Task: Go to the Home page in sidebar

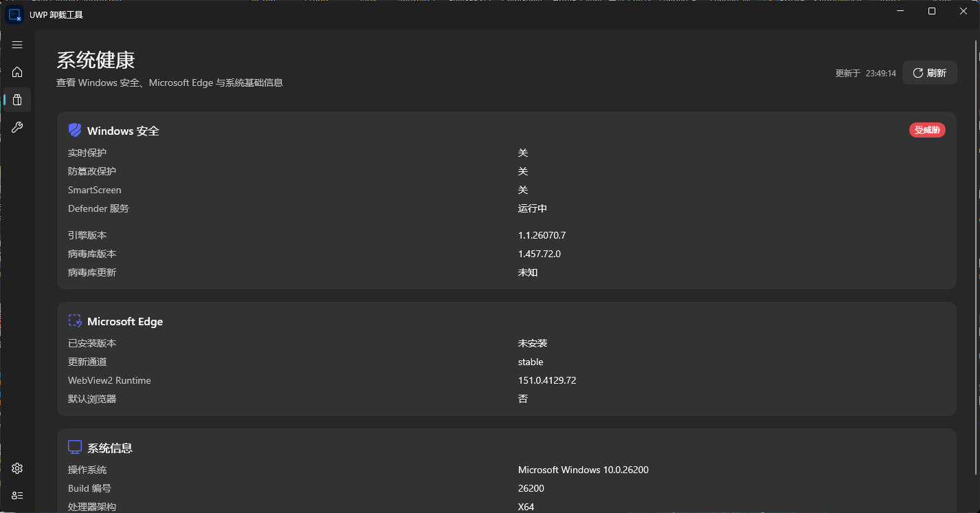Action: tap(17, 72)
